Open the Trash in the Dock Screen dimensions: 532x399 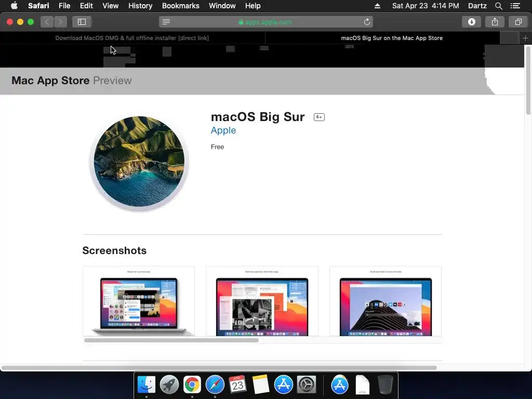tap(385, 385)
